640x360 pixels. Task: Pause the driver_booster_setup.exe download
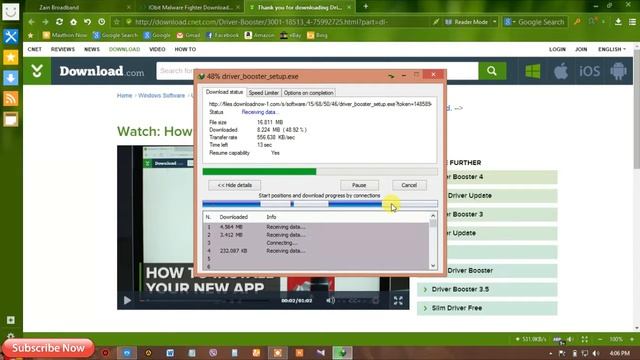(359, 185)
